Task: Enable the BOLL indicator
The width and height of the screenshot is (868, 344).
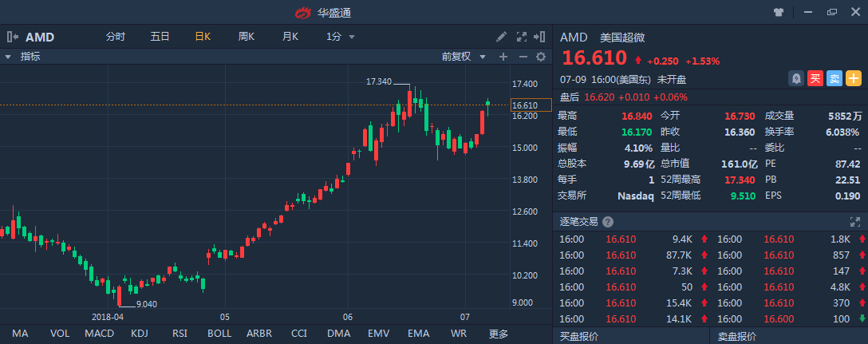Action: click(219, 334)
